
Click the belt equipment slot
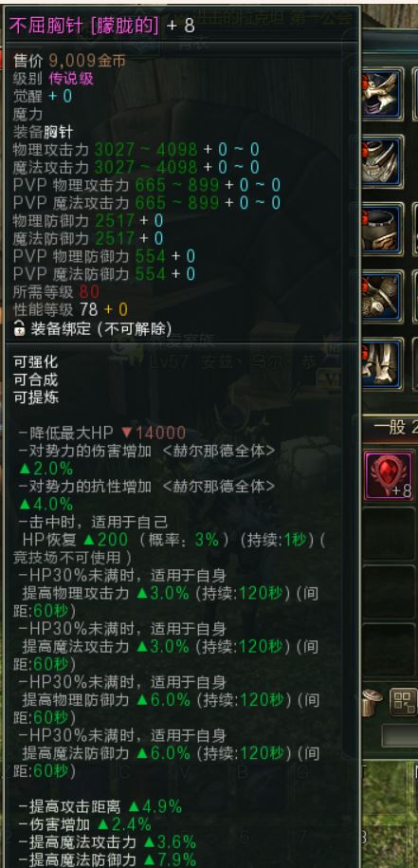click(382, 229)
